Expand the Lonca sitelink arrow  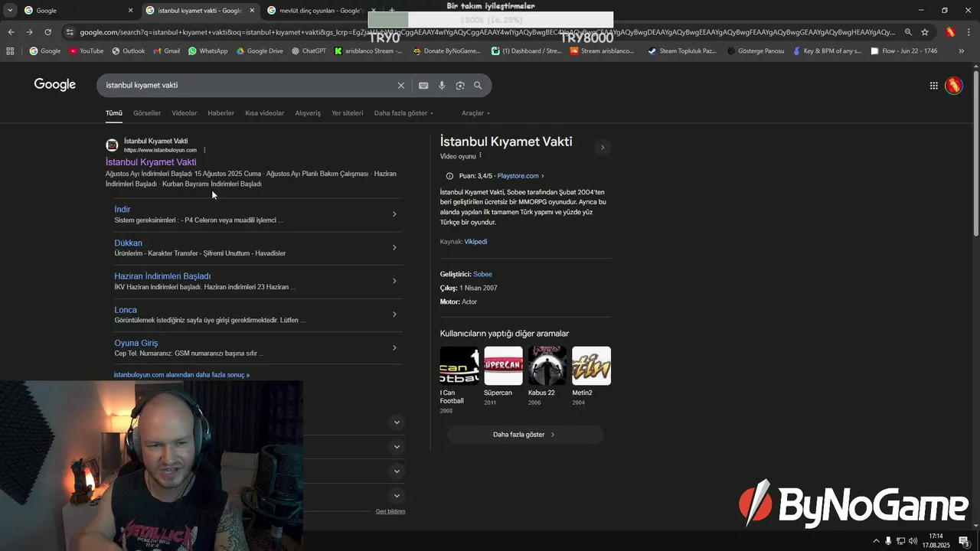point(394,315)
